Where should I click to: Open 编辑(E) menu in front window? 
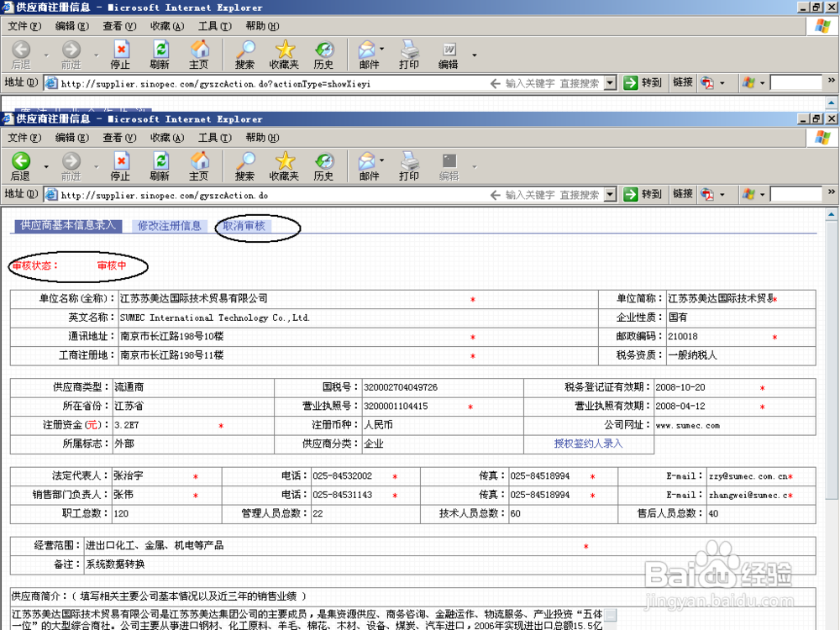pos(72,138)
